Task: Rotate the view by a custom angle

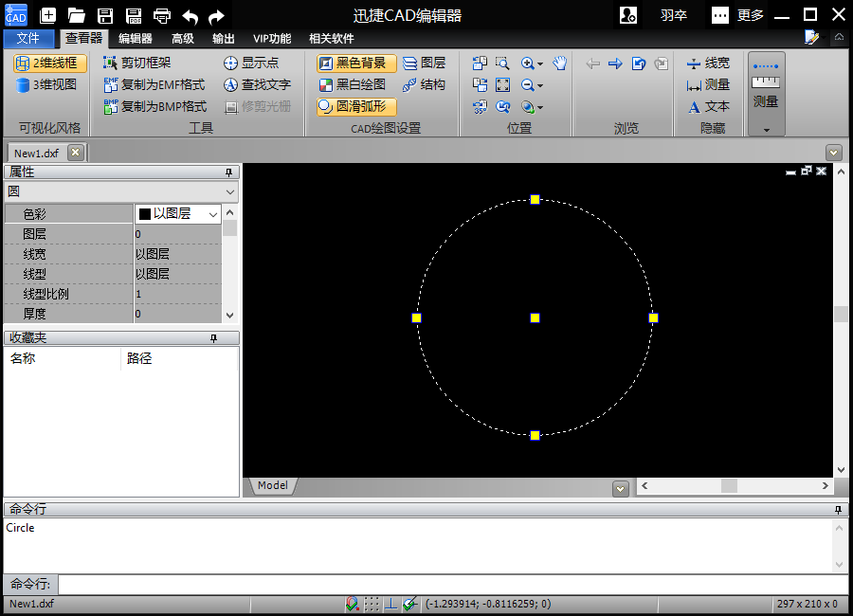Action: coord(480,107)
